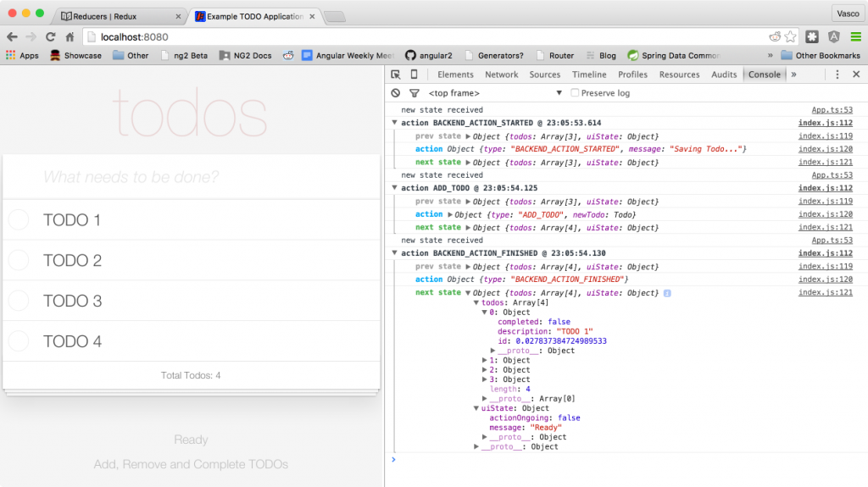This screenshot has height=487, width=868.
Task: Switch to the Audits tab
Action: pyautogui.click(x=724, y=75)
